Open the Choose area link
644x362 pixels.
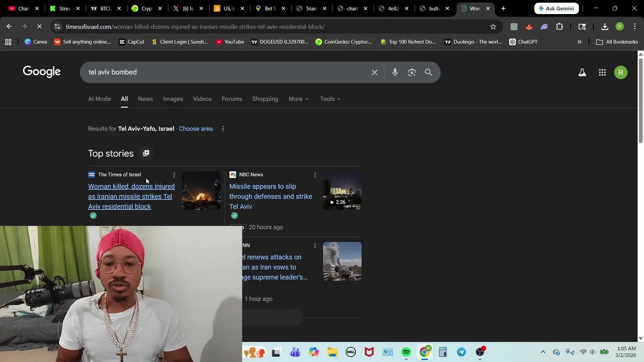(x=196, y=129)
